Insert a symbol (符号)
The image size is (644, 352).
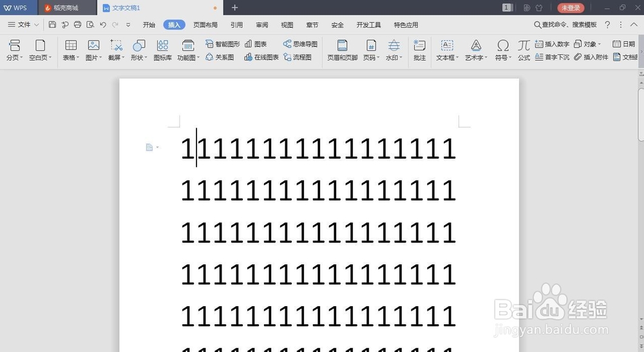pos(503,50)
